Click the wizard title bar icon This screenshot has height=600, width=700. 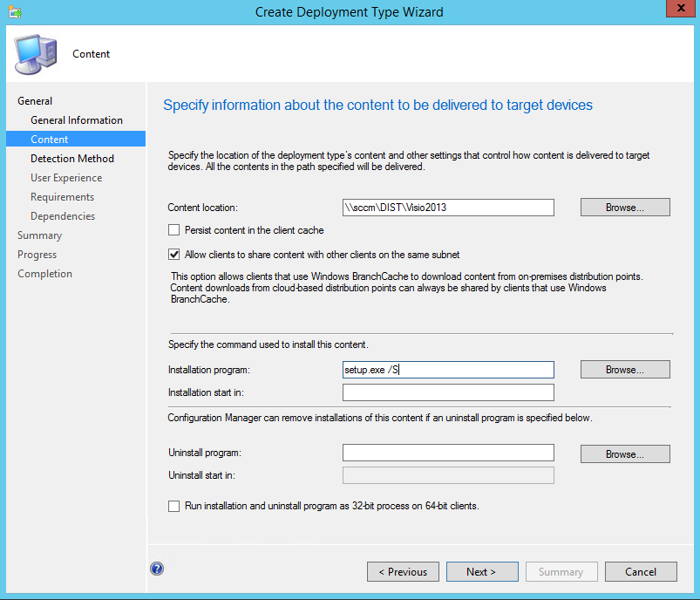pyautogui.click(x=15, y=11)
